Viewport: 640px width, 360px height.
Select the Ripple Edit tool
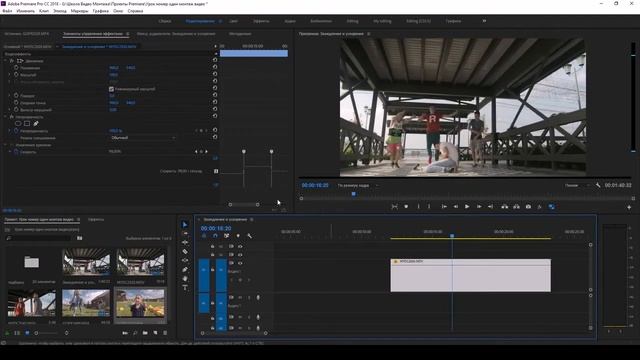(x=185, y=242)
